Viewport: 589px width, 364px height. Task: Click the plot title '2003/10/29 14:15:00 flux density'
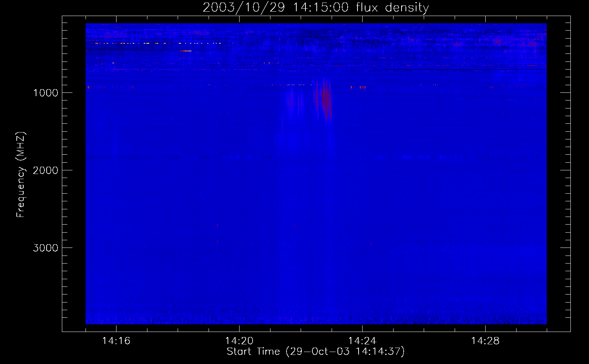[316, 7]
